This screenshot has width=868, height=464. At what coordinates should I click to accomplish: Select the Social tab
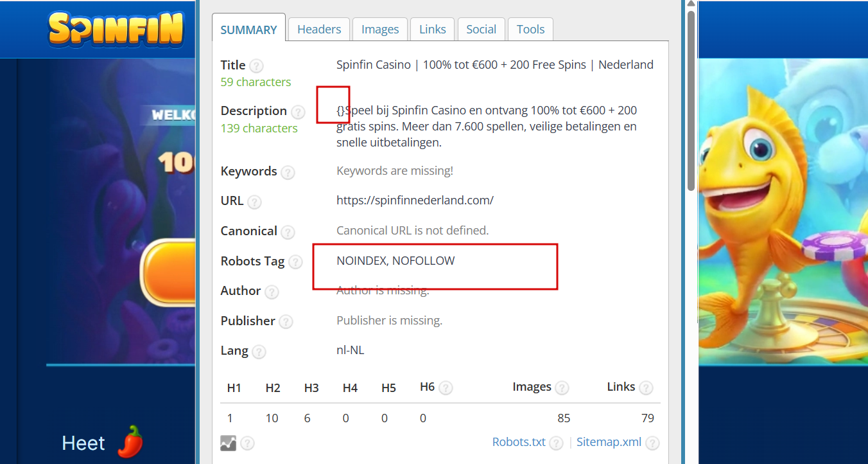point(481,30)
